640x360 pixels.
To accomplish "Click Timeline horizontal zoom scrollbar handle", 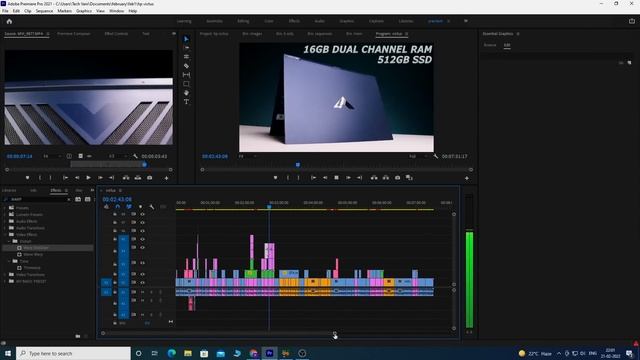I will point(335,333).
